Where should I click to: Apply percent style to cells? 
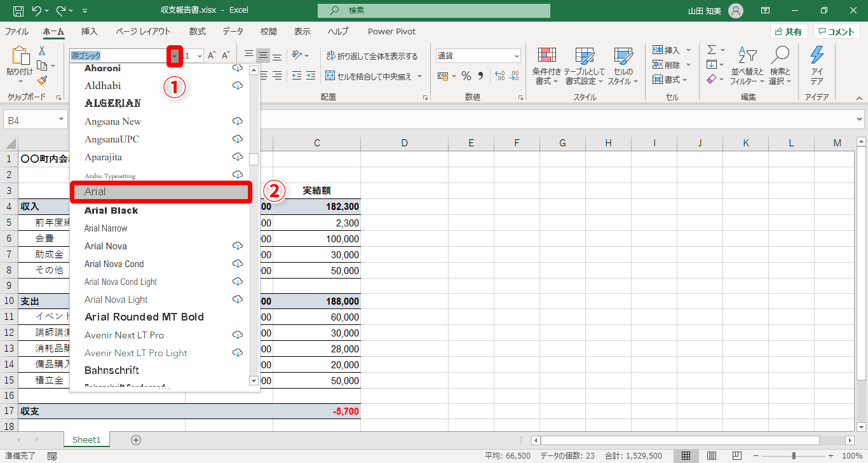coord(466,76)
